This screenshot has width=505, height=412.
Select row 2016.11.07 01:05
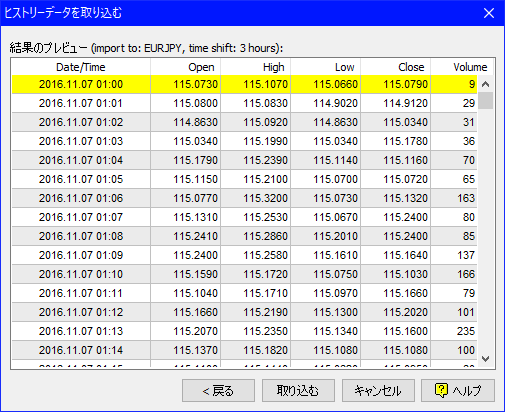245,179
